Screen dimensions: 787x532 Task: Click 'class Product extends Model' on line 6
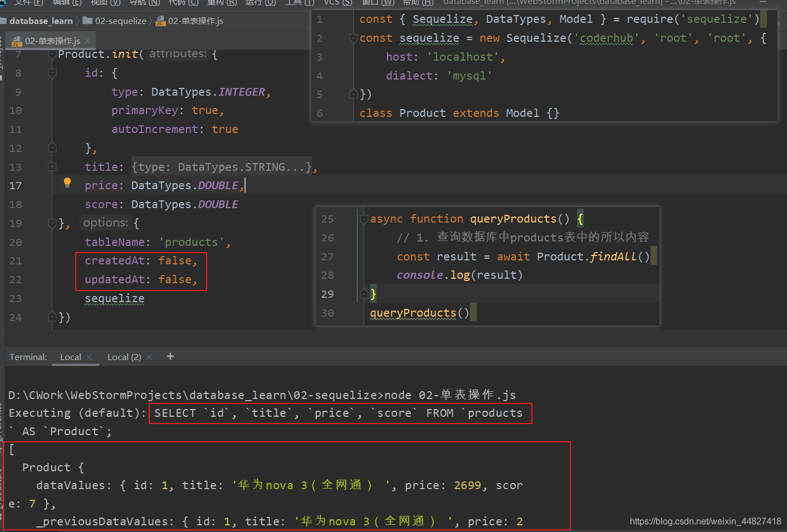click(x=449, y=113)
